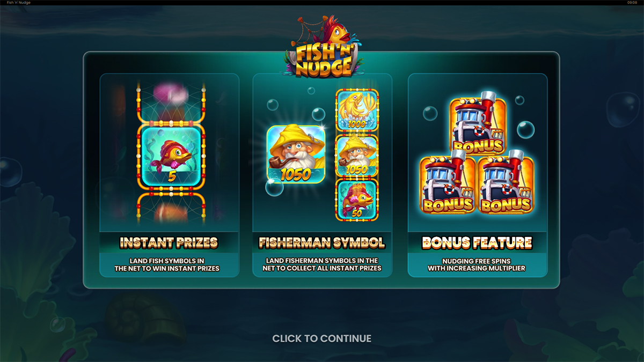Click the large fisherman symbol showing 1050
Screen dimensions: 644x362
pyautogui.click(x=296, y=154)
